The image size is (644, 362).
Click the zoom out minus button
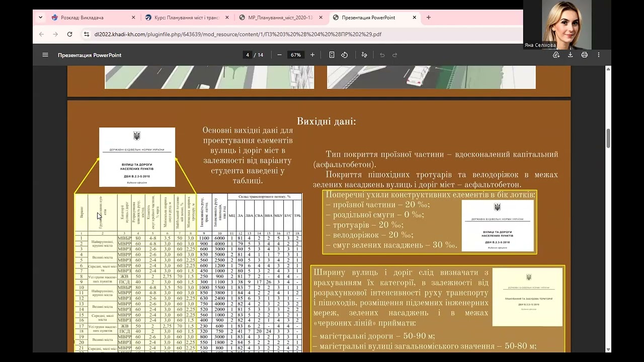pyautogui.click(x=279, y=55)
